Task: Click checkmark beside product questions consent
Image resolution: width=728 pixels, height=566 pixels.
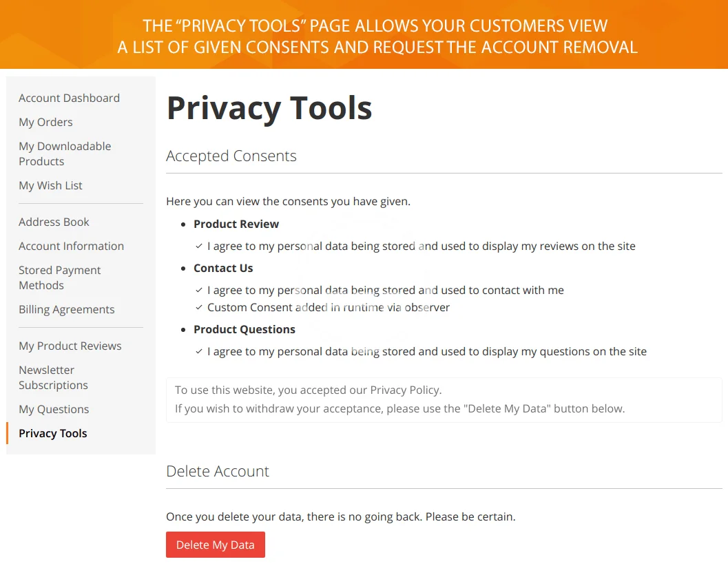Action: (199, 351)
